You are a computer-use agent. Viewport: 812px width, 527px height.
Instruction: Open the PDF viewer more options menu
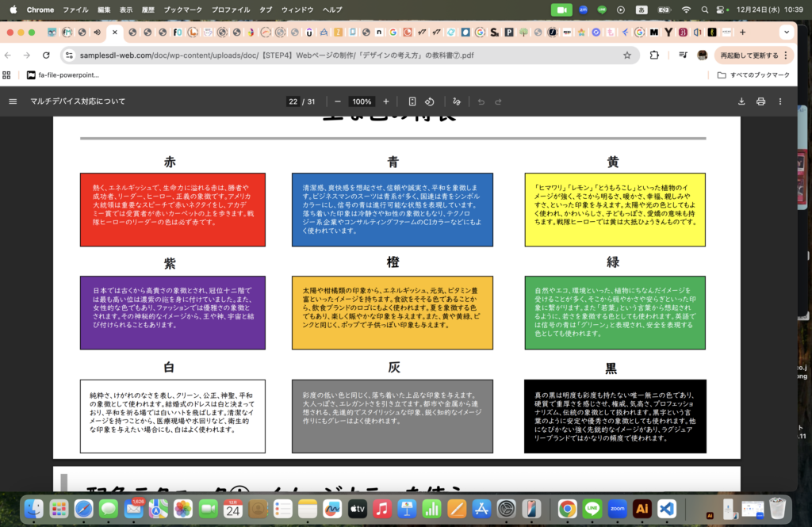tap(780, 101)
